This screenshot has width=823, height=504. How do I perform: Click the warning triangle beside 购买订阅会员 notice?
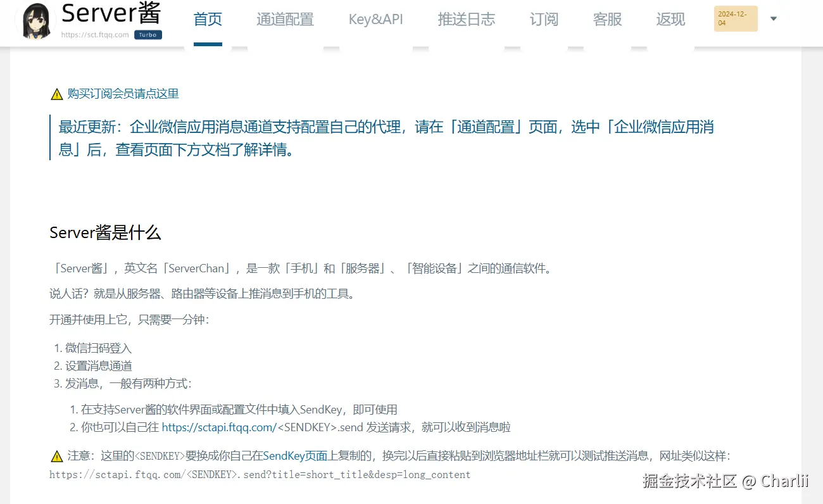tap(56, 94)
